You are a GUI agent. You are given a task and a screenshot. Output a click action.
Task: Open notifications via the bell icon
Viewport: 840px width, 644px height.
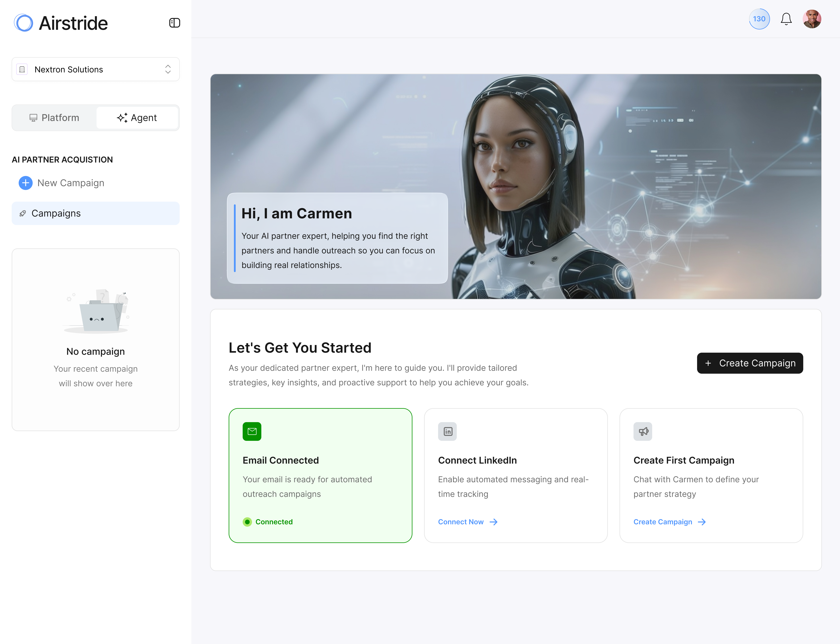tap(786, 18)
